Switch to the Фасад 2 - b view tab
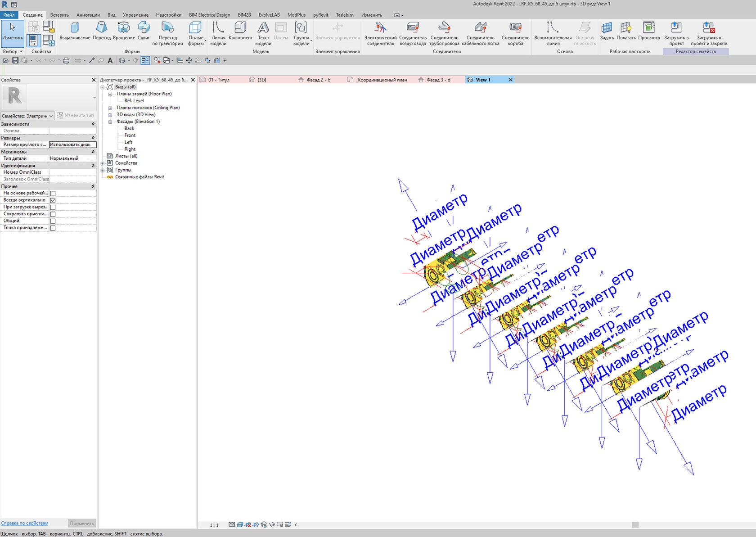Viewport: 756px width, 537px height. 318,80
